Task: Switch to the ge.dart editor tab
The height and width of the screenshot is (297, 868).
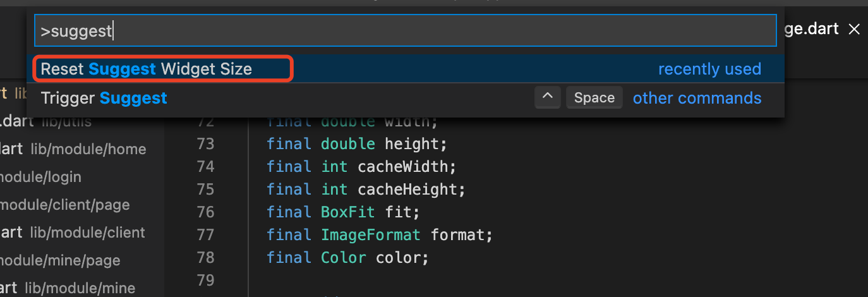Action: 812,29
